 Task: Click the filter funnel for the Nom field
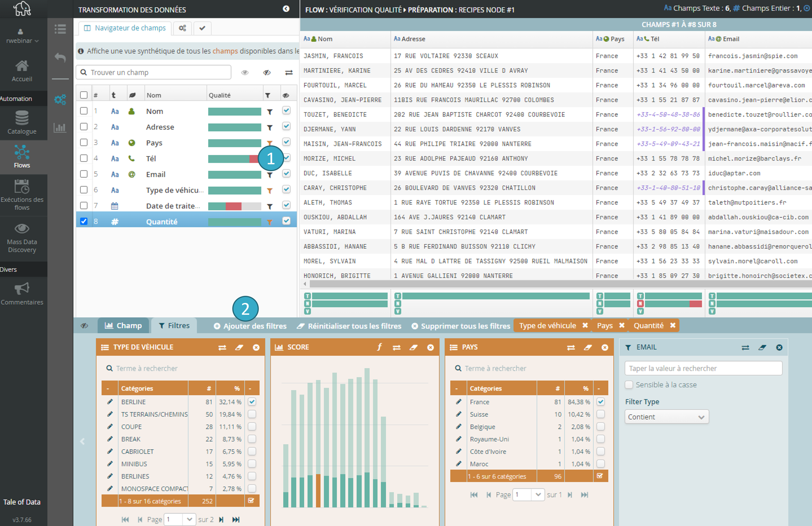(x=269, y=112)
